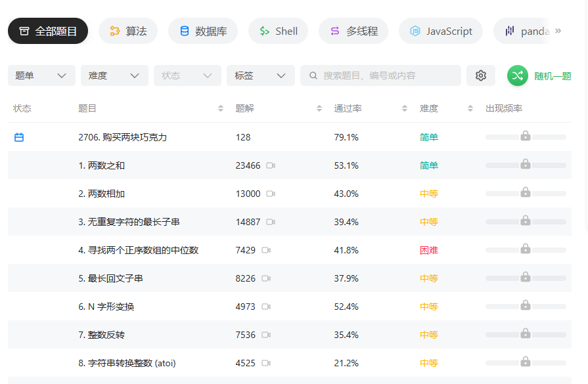Click the frequency bar for 两数相加
Viewport: 588px width, 384px height.
pyautogui.click(x=526, y=194)
